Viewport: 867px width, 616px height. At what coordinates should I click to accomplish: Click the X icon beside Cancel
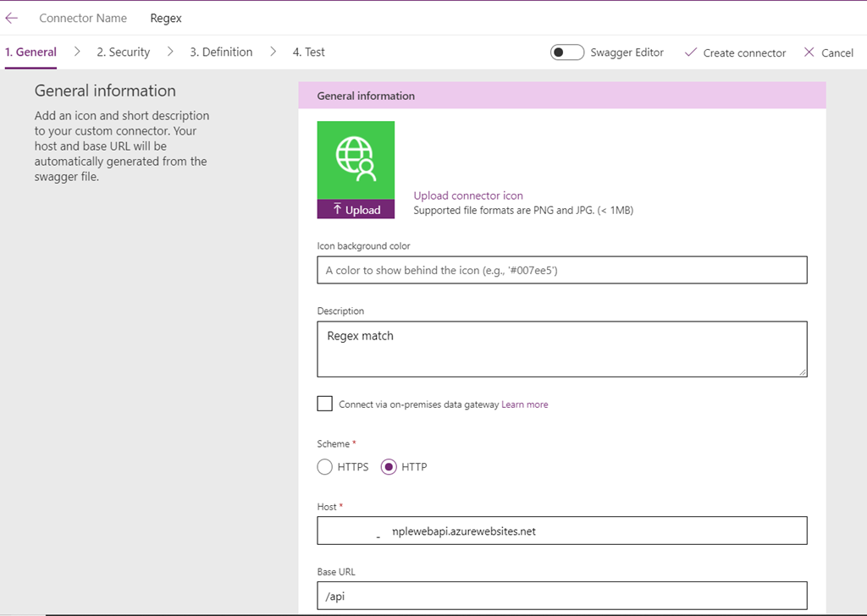click(809, 52)
